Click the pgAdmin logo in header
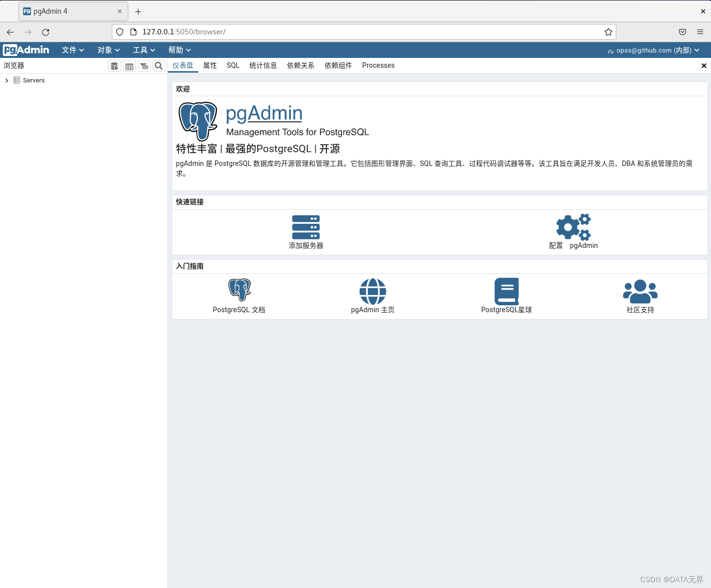Image resolution: width=711 pixels, height=588 pixels. point(26,50)
